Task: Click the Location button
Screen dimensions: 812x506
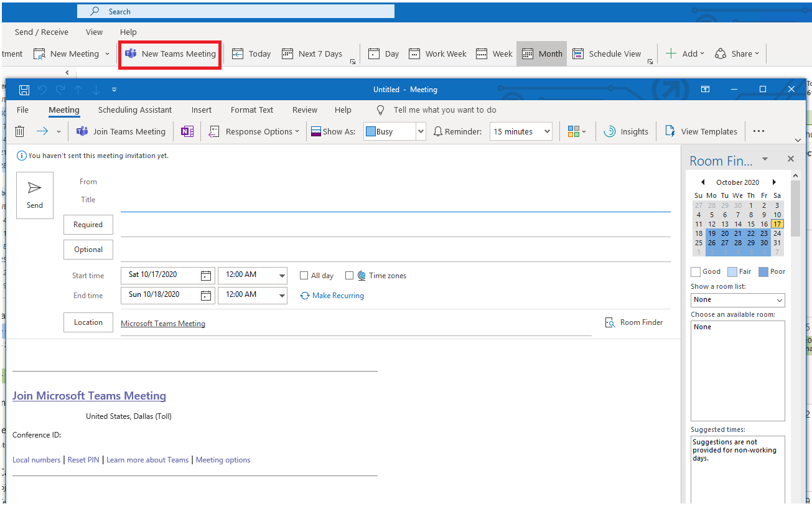Action: pyautogui.click(x=88, y=322)
